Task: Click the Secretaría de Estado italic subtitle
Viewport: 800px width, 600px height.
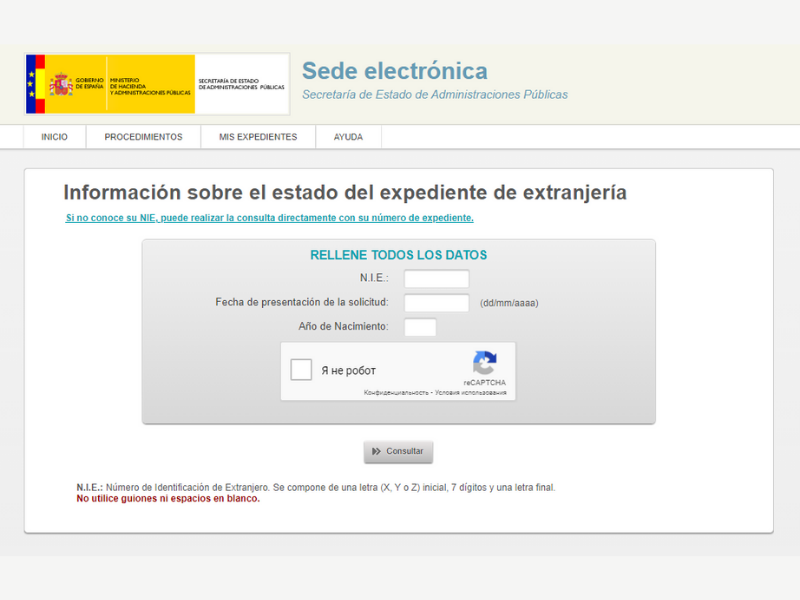Action: 434,95
